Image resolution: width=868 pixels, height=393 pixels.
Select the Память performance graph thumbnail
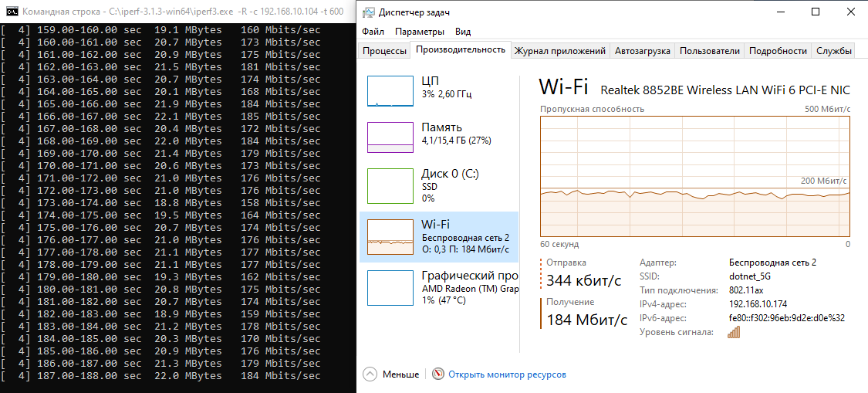pos(390,137)
